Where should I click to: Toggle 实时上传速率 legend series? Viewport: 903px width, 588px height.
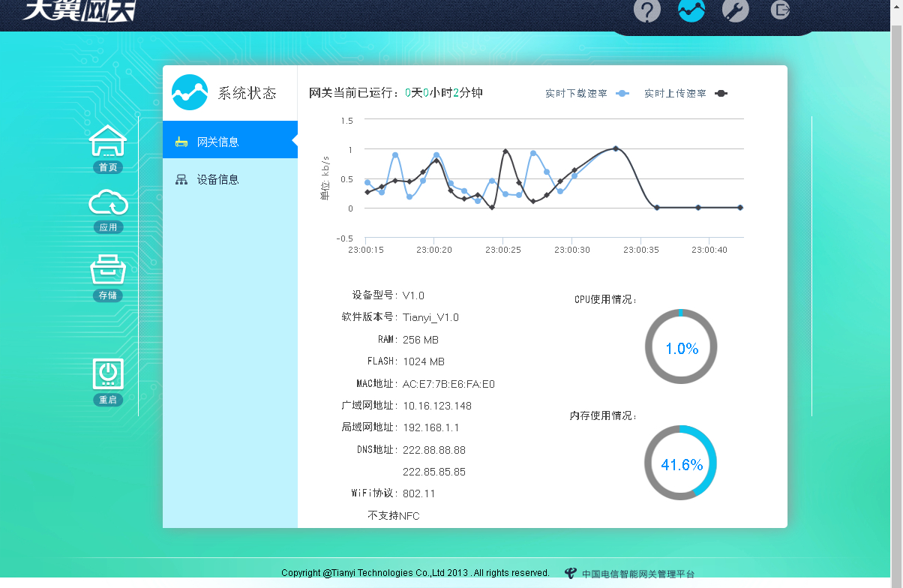coord(685,94)
